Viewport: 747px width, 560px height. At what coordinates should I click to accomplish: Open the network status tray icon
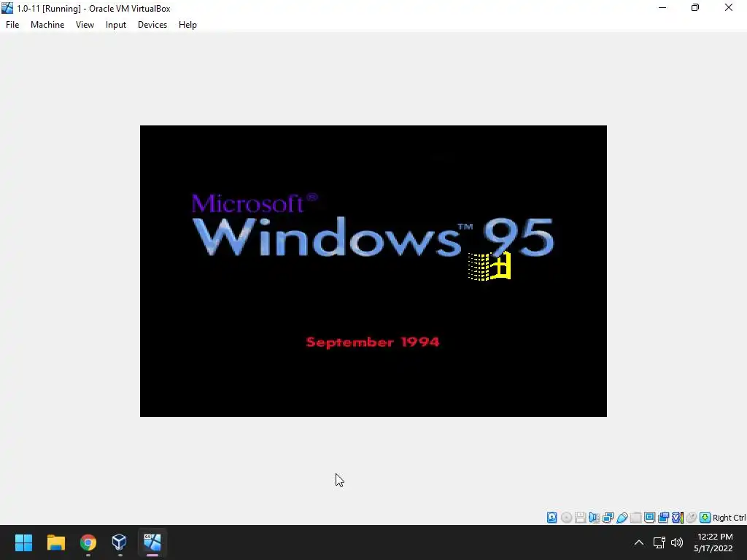[x=659, y=542]
